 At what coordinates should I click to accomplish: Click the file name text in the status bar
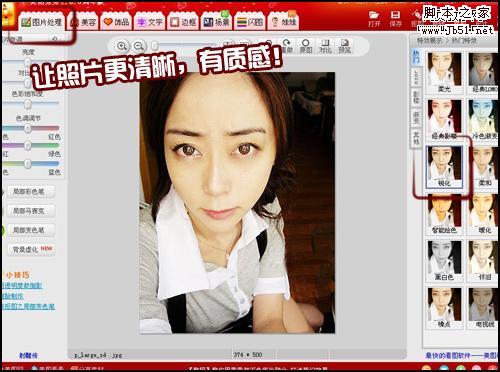98,355
